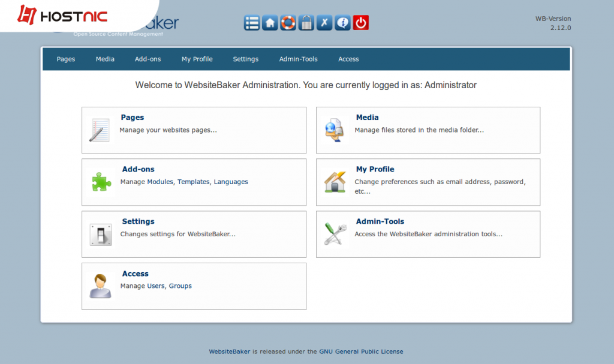Image resolution: width=614 pixels, height=364 pixels.
Task: Open the GNU General Public License link
Action: coord(361,351)
